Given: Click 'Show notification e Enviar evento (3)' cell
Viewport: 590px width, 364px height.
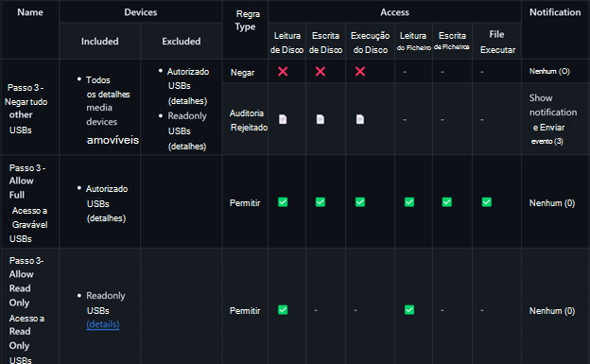Looking at the screenshot, I should click(553, 119).
